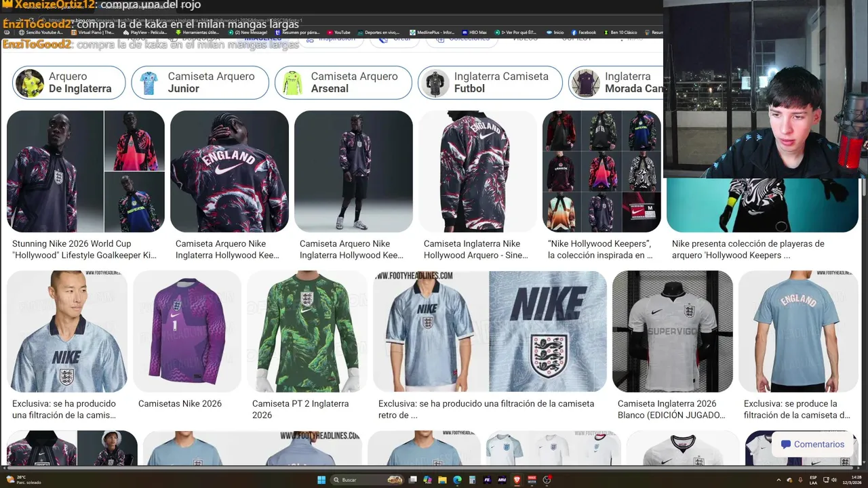The image size is (868, 488).
Task: Click the light-blue jersey chip thumbnail
Action: click(x=149, y=83)
